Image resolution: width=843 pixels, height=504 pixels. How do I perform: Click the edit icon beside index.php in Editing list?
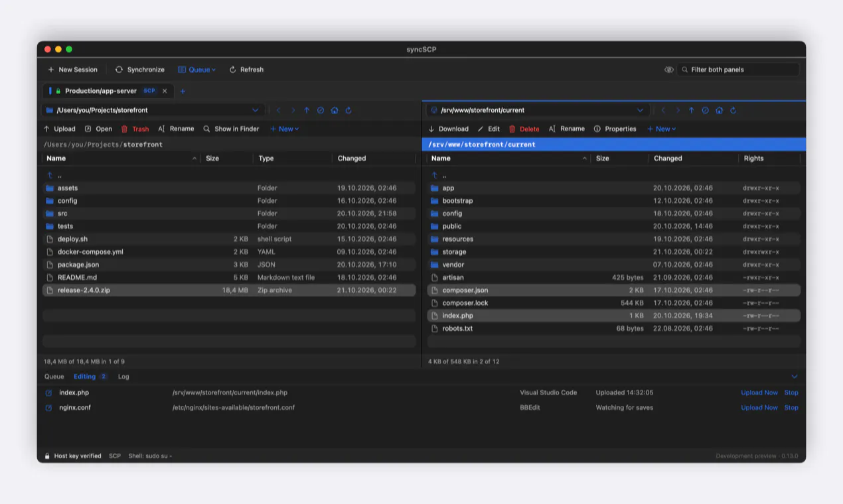(48, 393)
